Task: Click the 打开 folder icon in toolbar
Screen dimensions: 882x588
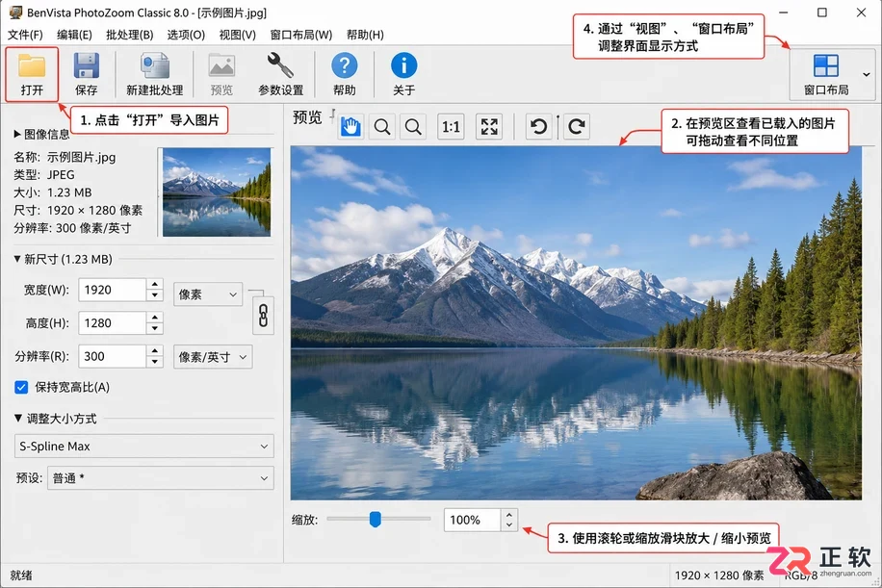Action: tap(32, 65)
